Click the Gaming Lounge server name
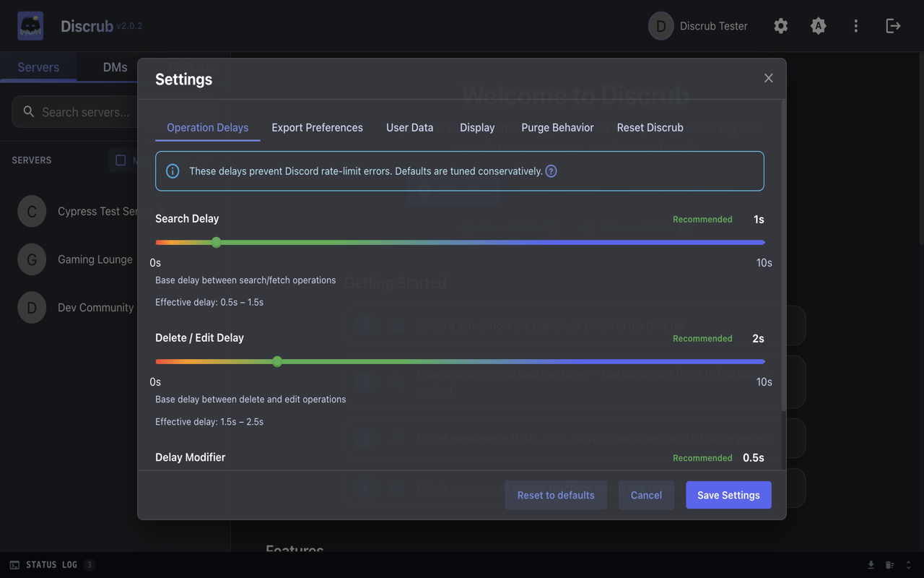Viewport: 924px width, 578px height. [x=95, y=259]
